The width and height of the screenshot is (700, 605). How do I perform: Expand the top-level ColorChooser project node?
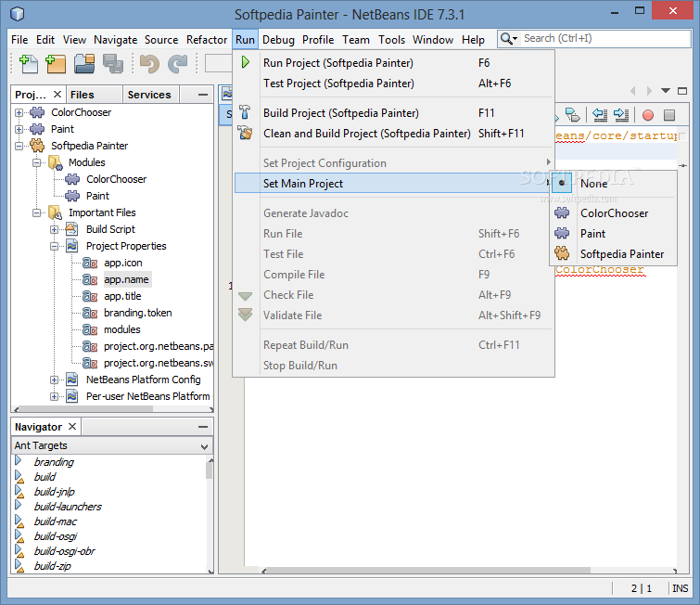(x=19, y=112)
